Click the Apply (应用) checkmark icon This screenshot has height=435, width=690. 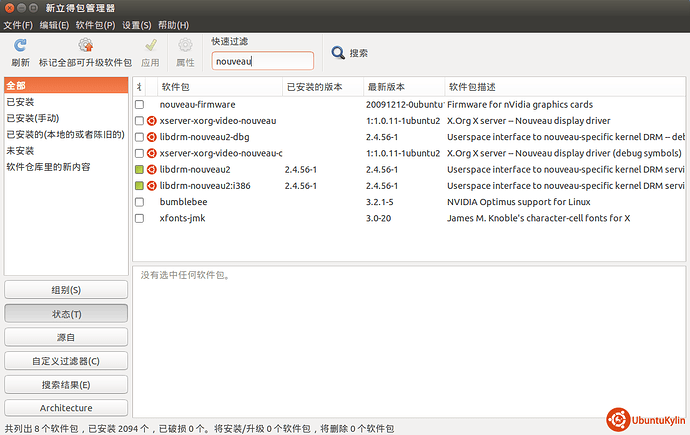(150, 45)
